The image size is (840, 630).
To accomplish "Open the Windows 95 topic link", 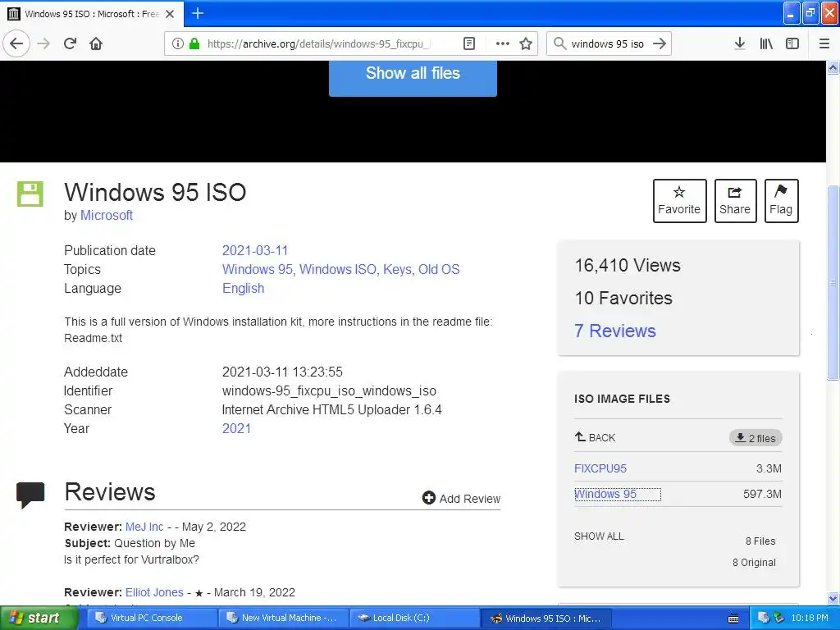I will pos(257,269).
